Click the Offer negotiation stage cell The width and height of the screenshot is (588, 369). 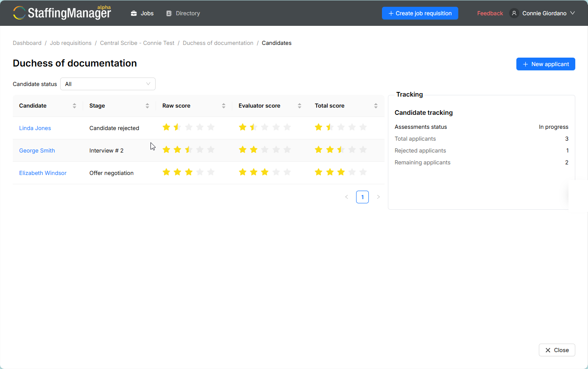coord(111,173)
